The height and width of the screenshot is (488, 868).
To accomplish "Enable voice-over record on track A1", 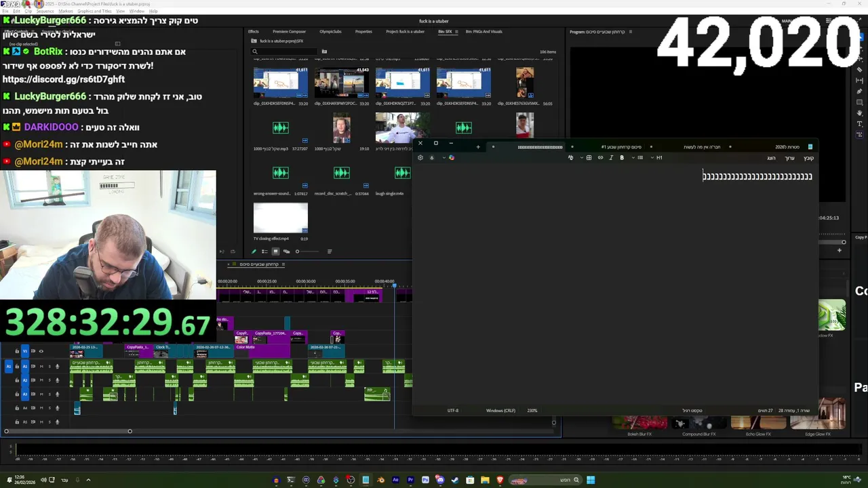I will [58, 367].
